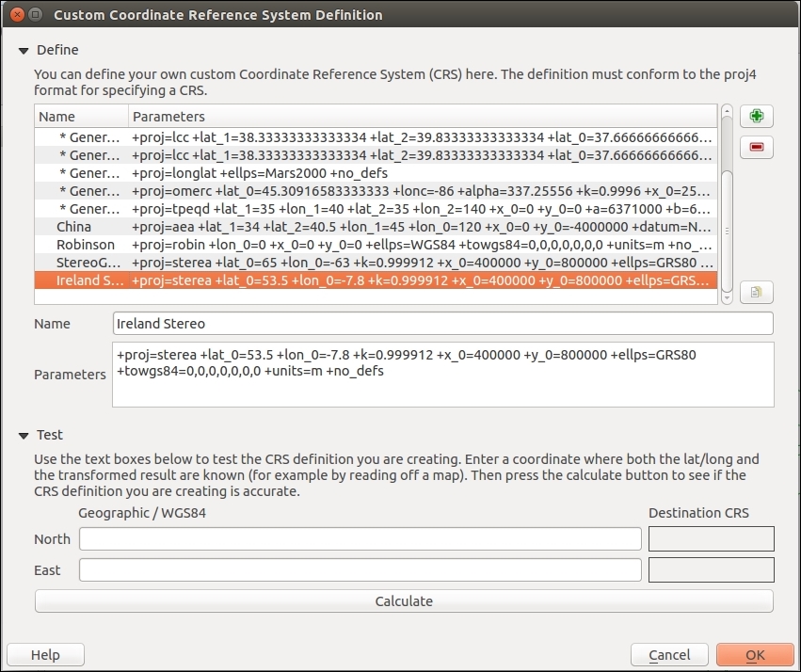801x672 pixels.
Task: Open Help for this dialog
Action: pos(45,655)
